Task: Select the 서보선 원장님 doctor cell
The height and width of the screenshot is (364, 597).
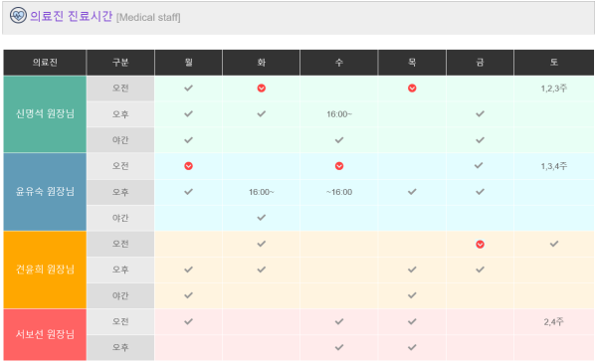Action: [x=45, y=335]
